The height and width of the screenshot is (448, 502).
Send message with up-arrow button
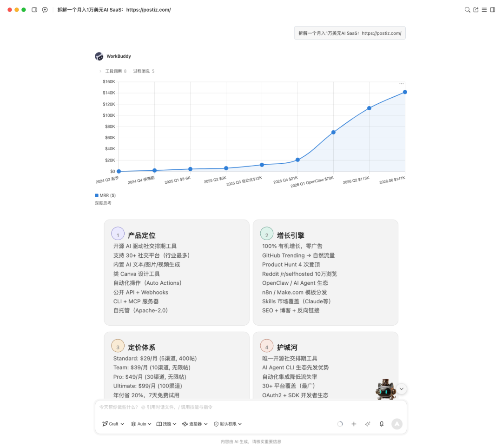coord(397,424)
